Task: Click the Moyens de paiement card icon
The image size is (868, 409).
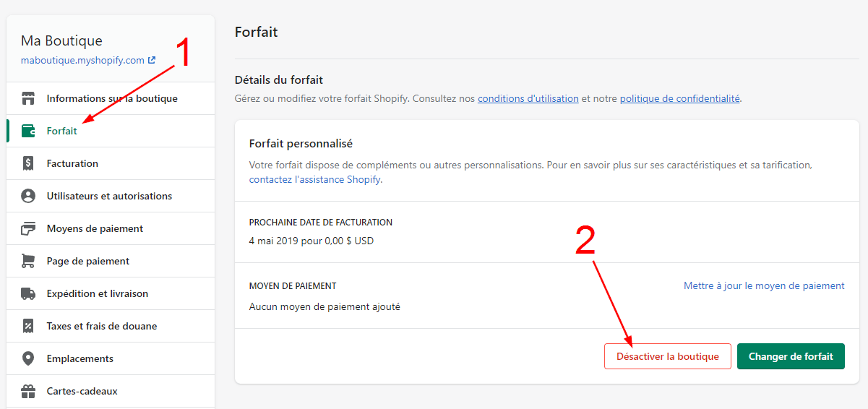Action: click(x=28, y=228)
